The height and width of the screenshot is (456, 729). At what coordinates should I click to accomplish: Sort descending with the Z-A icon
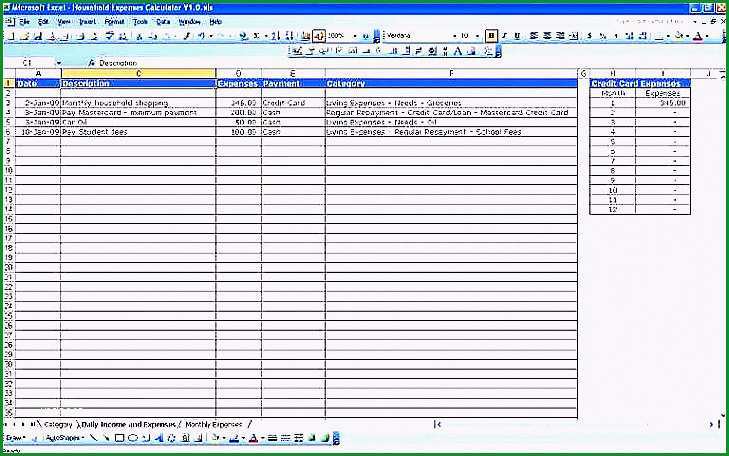point(289,36)
